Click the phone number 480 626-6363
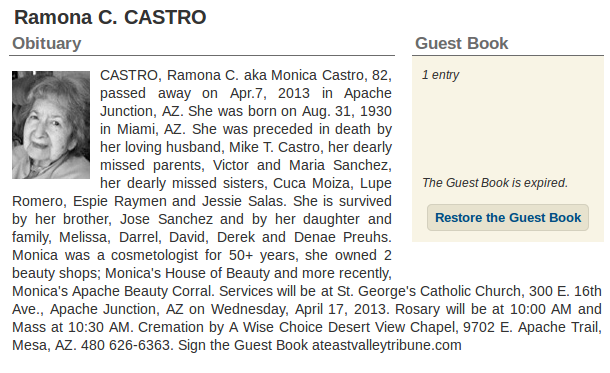This screenshot has height=373, width=610. click(x=125, y=345)
